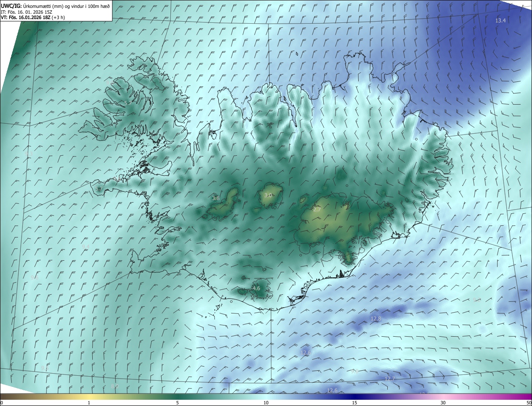
Task: Click the 0 tick on the color scale
Action: tap(2, 403)
